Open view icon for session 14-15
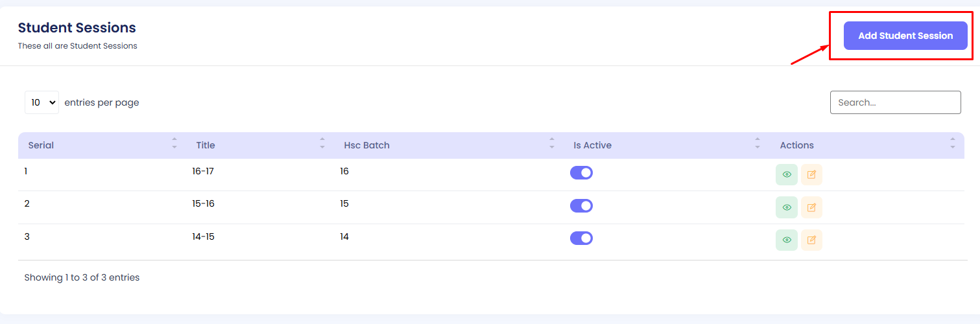 [x=786, y=240]
